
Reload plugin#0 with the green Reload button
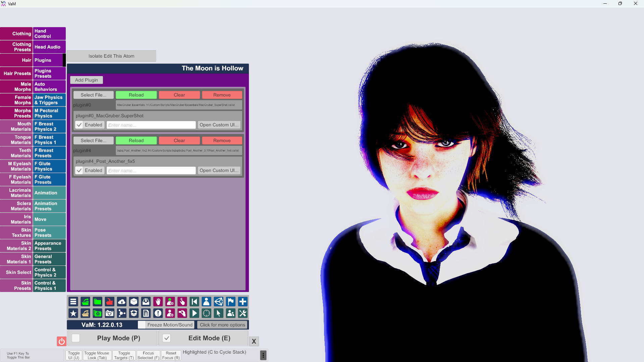point(136,95)
